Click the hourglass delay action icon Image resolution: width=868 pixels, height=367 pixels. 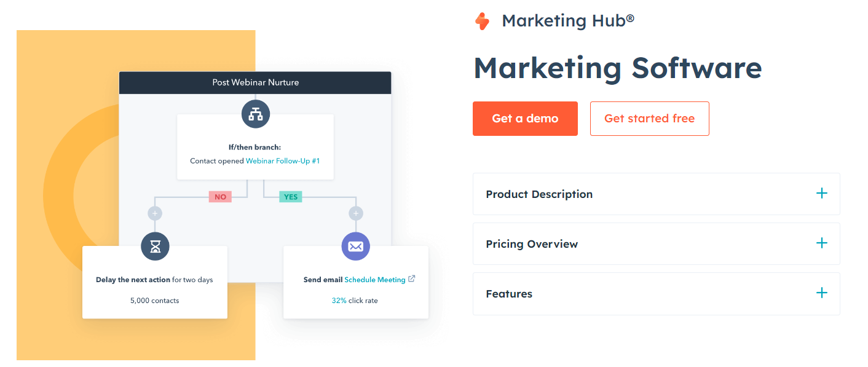click(155, 246)
